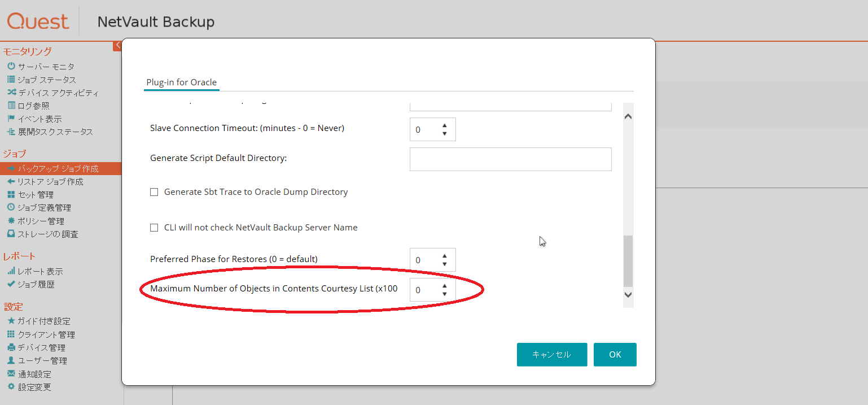The image size is (868, 405).
Task: Open デバイス管理 link
Action: point(41,347)
